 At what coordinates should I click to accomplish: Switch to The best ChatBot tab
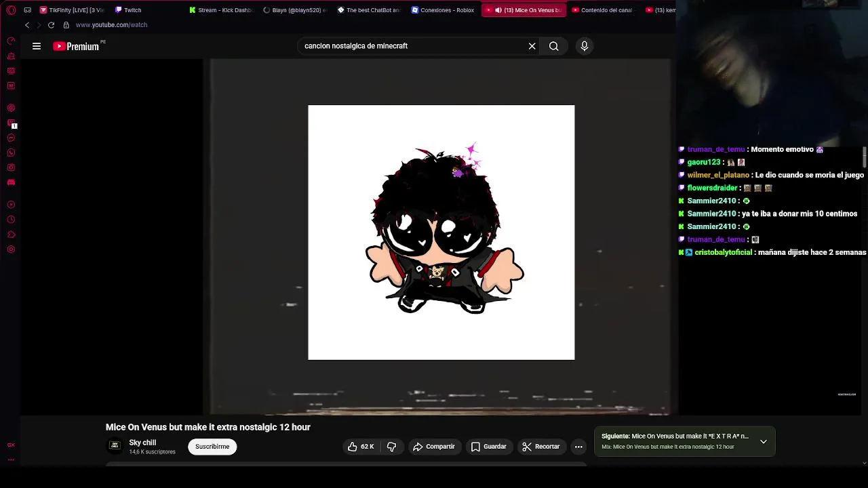370,10
